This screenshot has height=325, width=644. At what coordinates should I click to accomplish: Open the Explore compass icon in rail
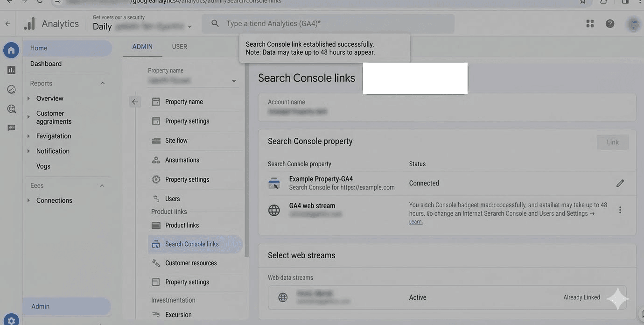[11, 89]
